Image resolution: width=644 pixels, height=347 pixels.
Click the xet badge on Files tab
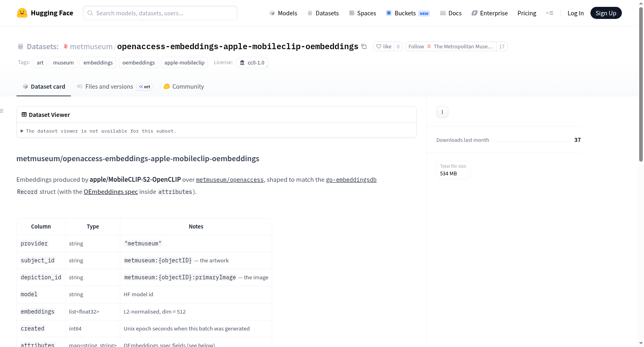click(144, 87)
